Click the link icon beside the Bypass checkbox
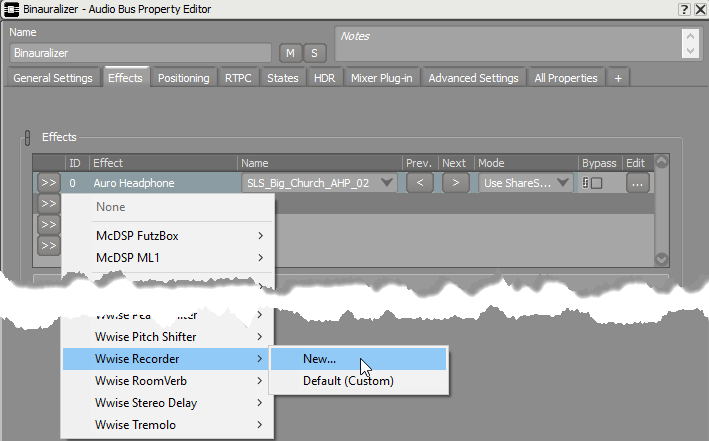This screenshot has height=441, width=709. click(x=586, y=183)
